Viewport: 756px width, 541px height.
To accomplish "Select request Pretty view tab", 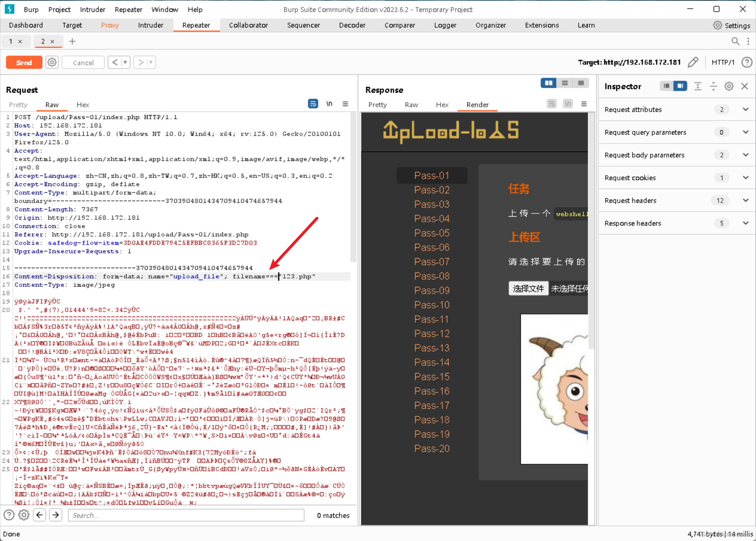I will (18, 105).
